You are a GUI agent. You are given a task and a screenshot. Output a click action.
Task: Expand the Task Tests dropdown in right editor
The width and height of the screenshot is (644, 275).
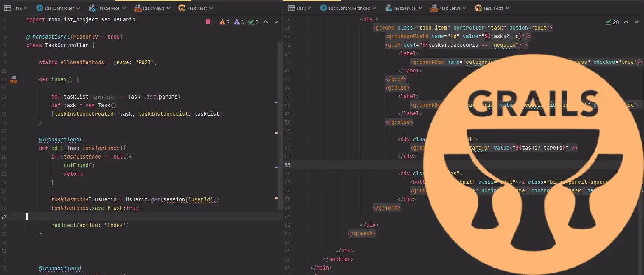click(x=507, y=8)
